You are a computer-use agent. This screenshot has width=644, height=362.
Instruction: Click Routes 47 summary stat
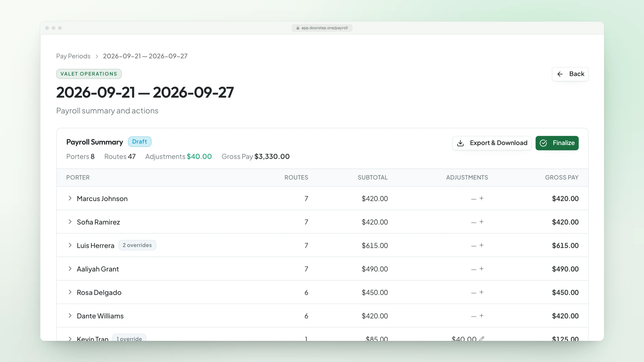[x=120, y=156]
